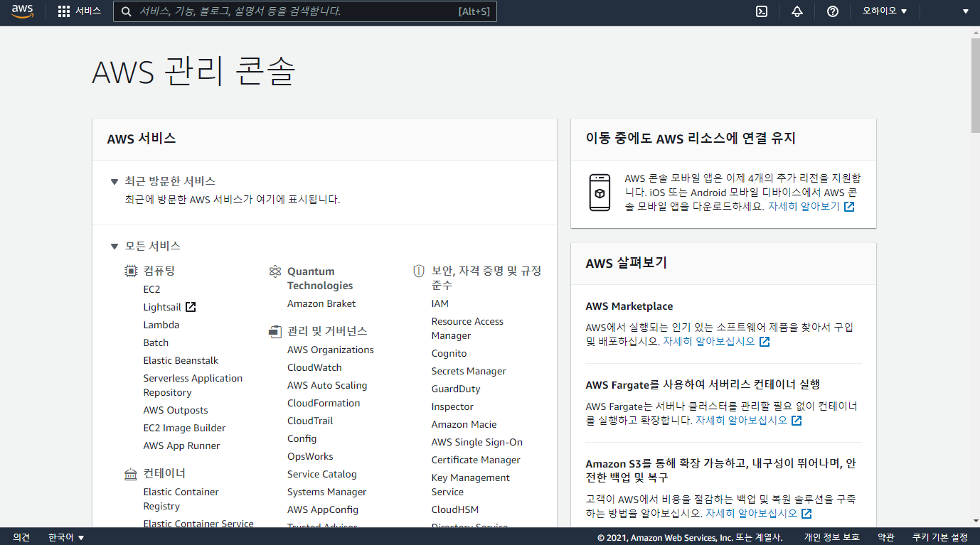The height and width of the screenshot is (545, 980).
Task: Open the AWS Single Sign-On link
Action: coord(477,442)
